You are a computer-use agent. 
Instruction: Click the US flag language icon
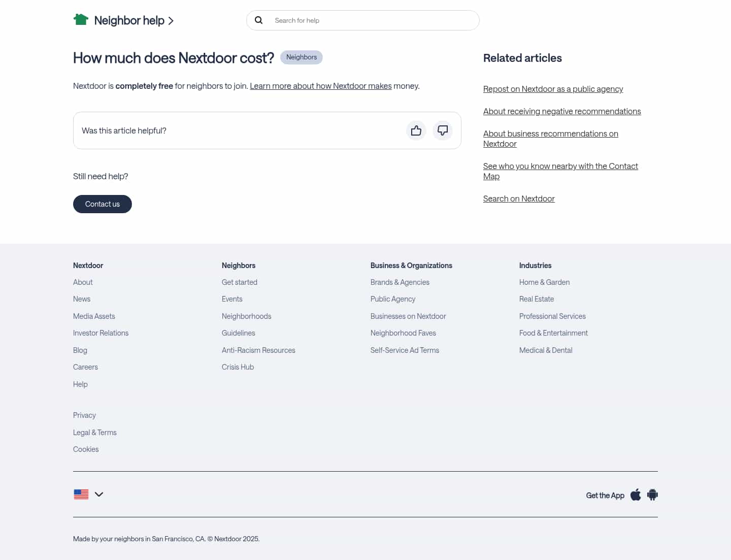pos(81,494)
